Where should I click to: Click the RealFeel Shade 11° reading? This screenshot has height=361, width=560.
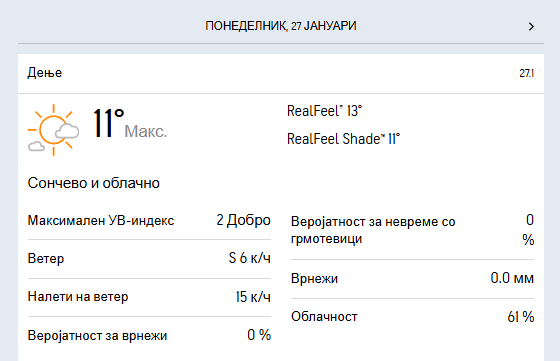(343, 139)
